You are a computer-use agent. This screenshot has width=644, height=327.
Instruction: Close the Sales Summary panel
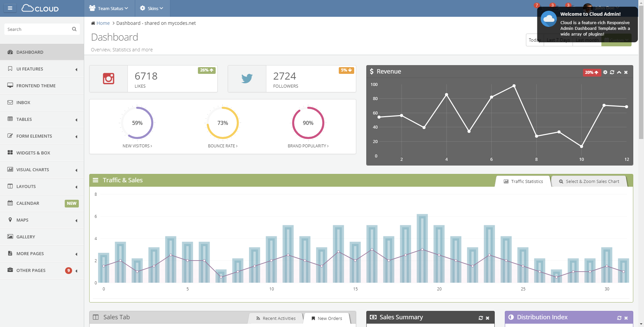tap(488, 318)
